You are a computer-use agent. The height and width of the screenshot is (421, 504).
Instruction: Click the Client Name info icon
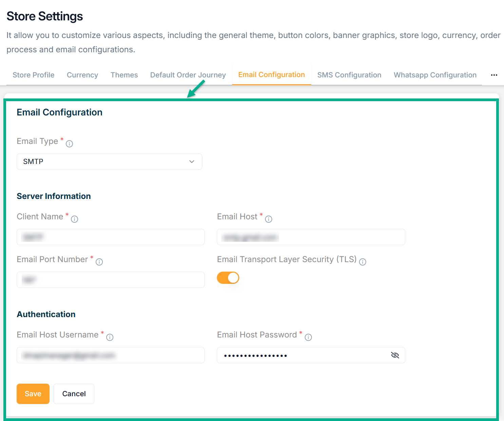click(x=75, y=219)
